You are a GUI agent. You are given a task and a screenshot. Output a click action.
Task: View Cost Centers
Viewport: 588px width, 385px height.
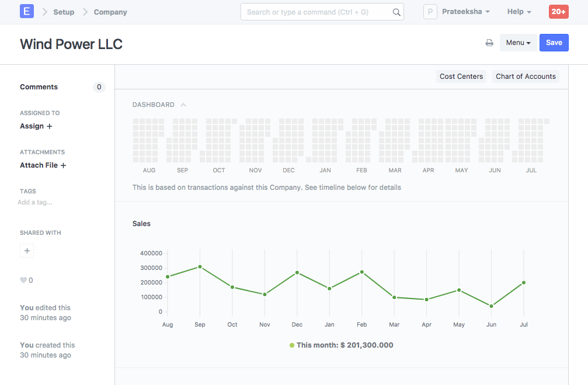461,76
